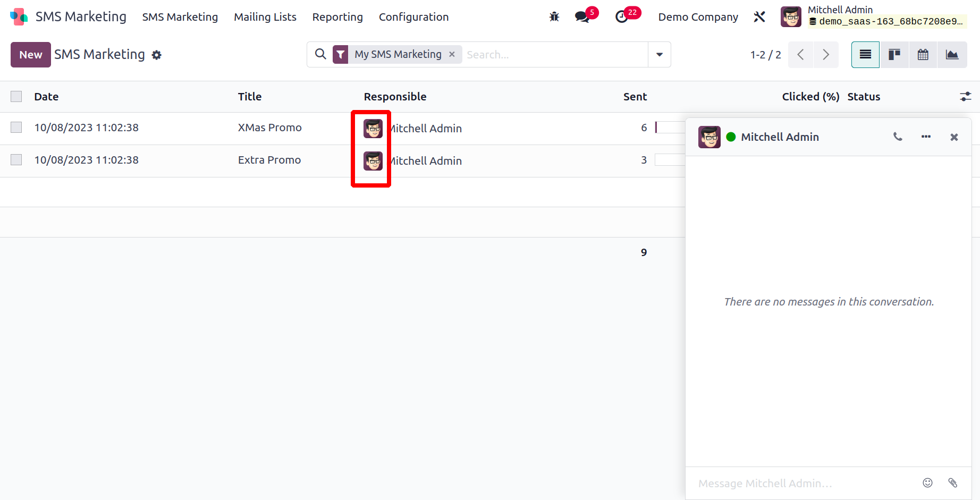
Task: Start a call with Mitchell Admin
Action: tap(898, 137)
